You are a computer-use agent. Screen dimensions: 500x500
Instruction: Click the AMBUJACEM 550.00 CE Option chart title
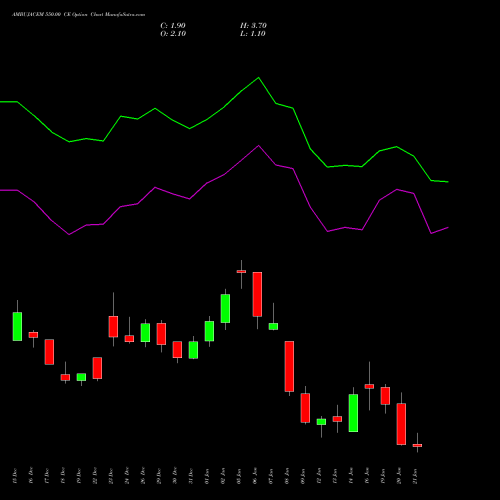pos(78,15)
